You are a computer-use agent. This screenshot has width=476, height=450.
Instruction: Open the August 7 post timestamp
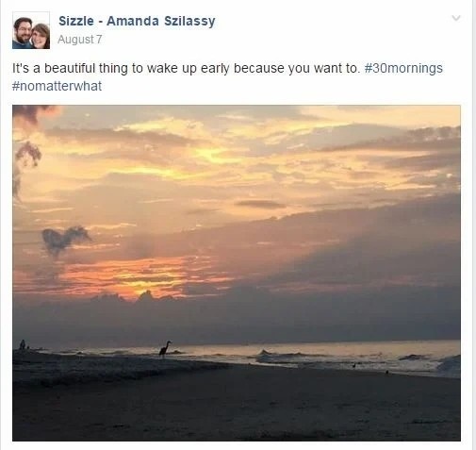(x=80, y=40)
